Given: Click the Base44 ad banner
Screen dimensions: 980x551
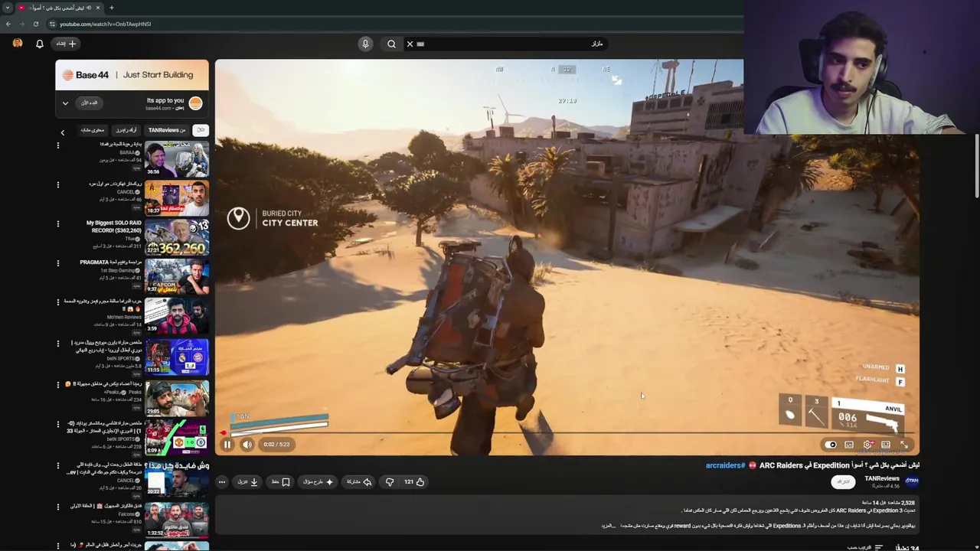Looking at the screenshot, I should [x=132, y=75].
